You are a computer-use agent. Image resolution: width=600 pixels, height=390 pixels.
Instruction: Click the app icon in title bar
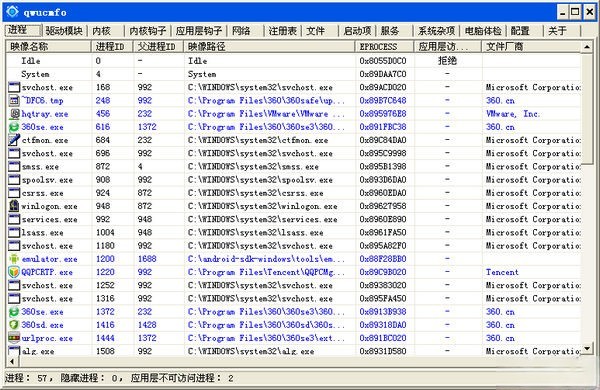[13, 11]
